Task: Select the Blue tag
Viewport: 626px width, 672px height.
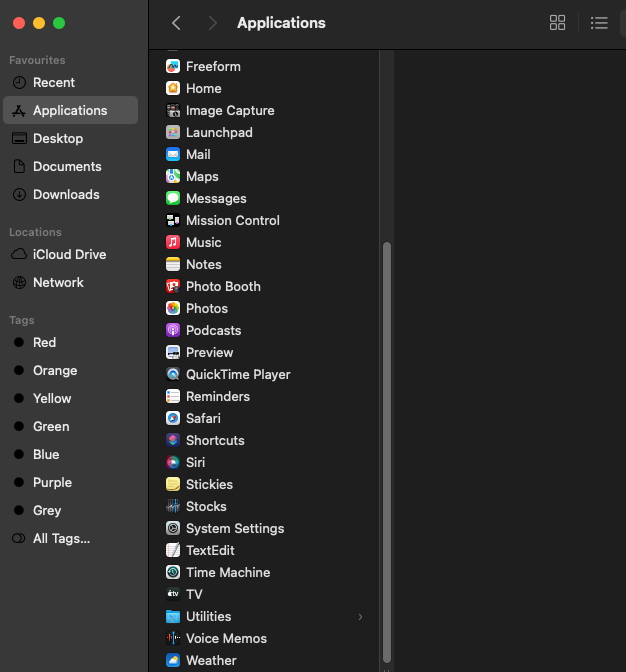Action: coord(70,454)
